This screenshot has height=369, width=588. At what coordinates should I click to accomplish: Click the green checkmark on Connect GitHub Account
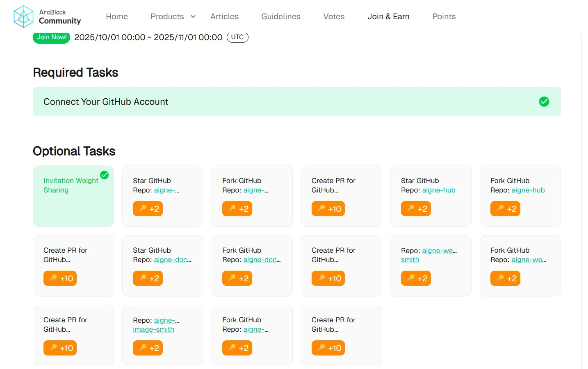(x=544, y=102)
